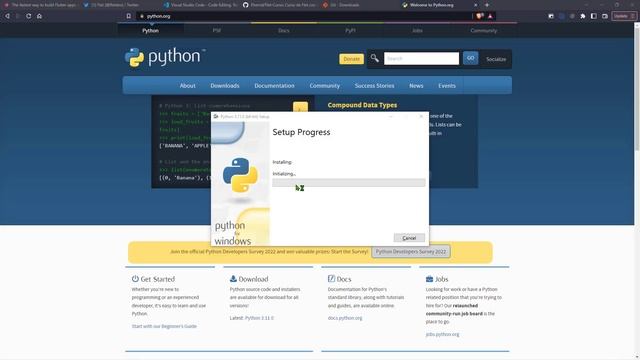Click the Setup Progress bar in the installer

(x=349, y=182)
